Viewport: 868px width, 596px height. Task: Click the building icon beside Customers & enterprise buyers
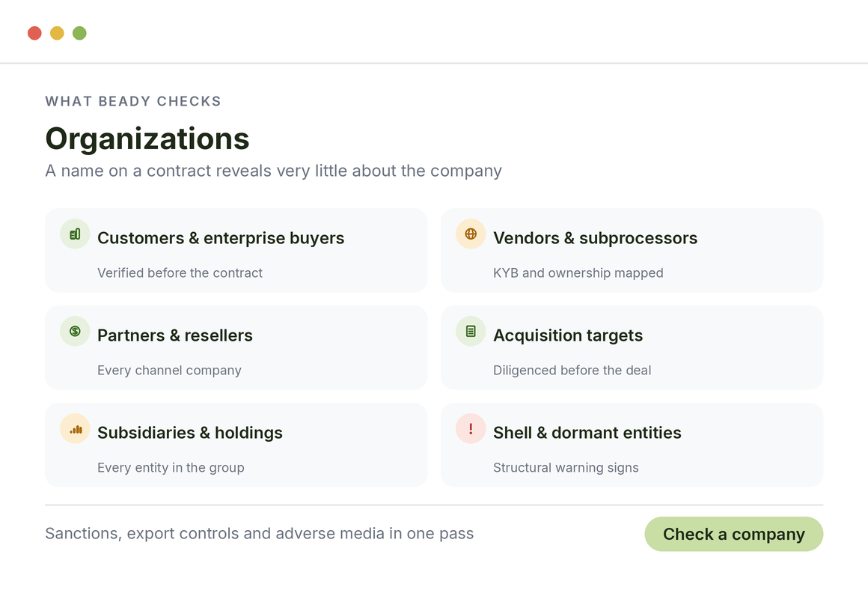76,234
